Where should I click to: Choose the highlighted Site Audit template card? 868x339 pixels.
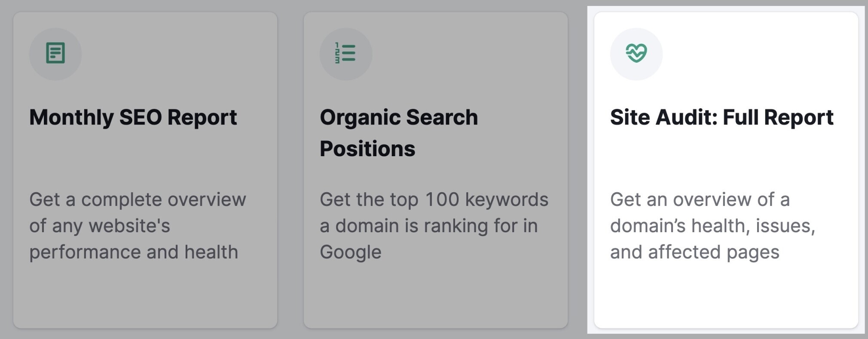tap(726, 170)
